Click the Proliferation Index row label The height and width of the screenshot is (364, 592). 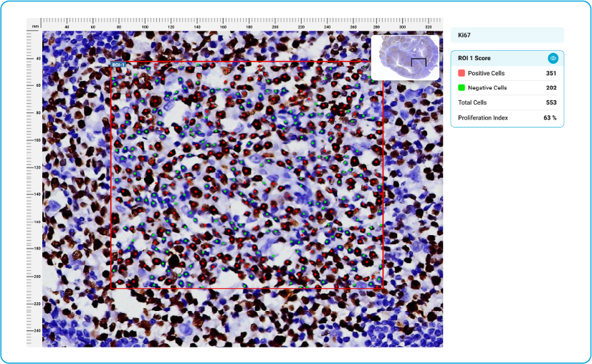483,118
